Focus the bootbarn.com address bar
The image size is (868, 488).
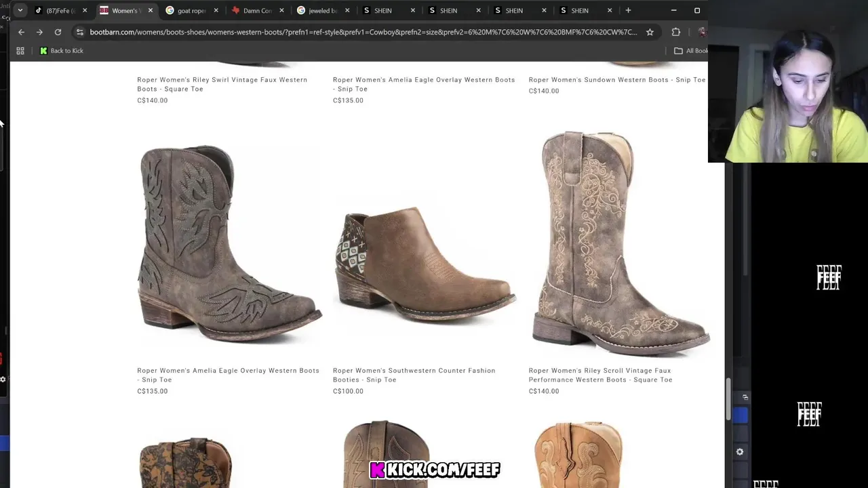pos(363,32)
